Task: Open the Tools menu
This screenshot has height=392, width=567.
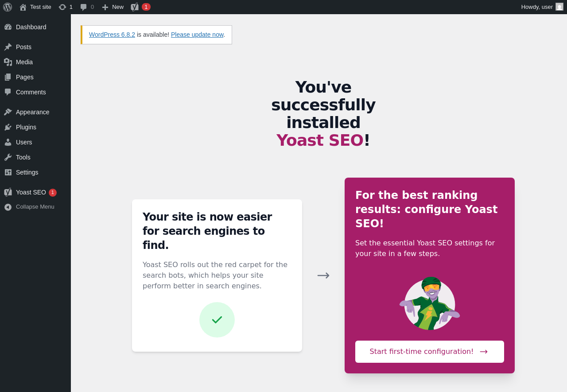Action: [35, 157]
